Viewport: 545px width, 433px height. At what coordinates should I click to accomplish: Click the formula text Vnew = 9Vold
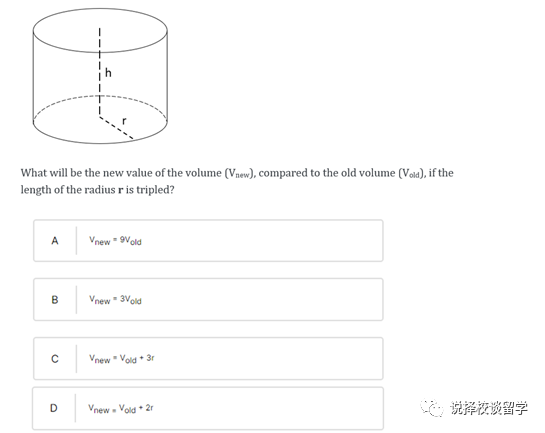point(115,240)
